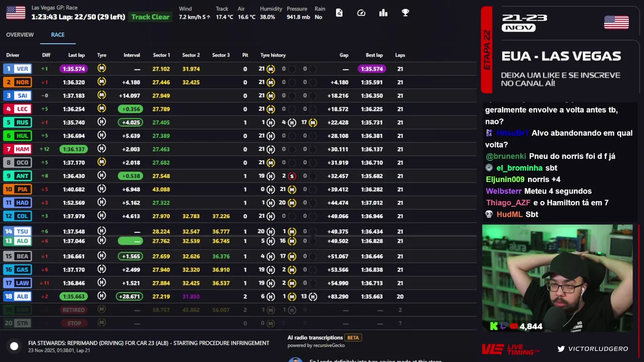Open the trophy standings icon
This screenshot has width=644, height=362.
point(406,13)
